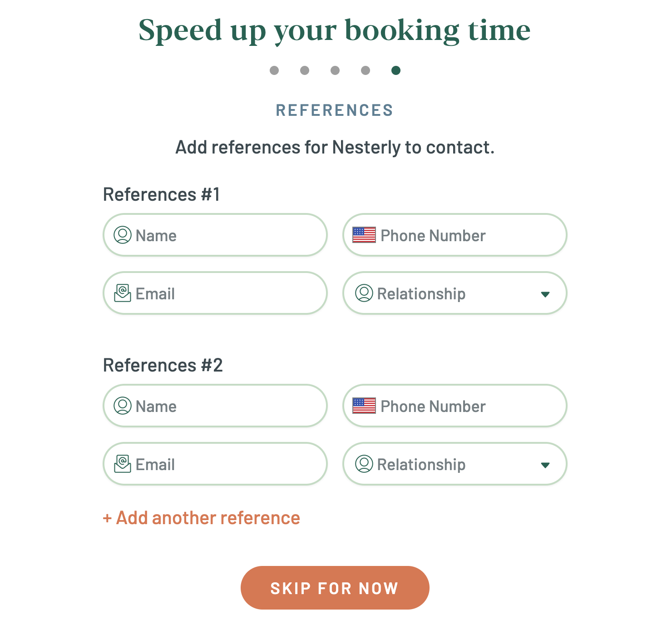Image resolution: width=672 pixels, height=625 pixels.
Task: Expand Reference #2 Relationship using its arrow
Action: click(545, 465)
